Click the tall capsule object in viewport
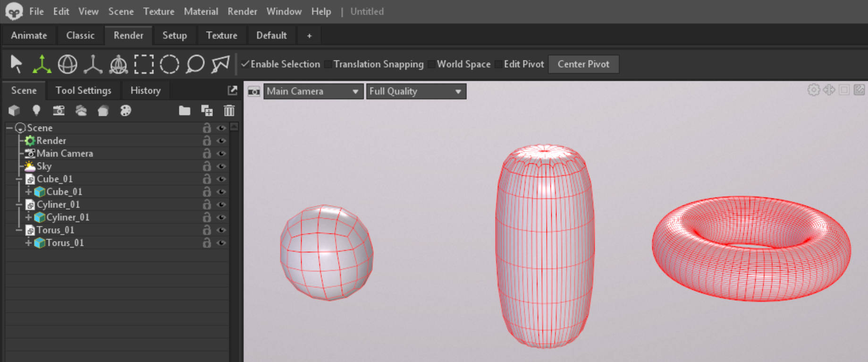This screenshot has height=362, width=868. coord(545,246)
